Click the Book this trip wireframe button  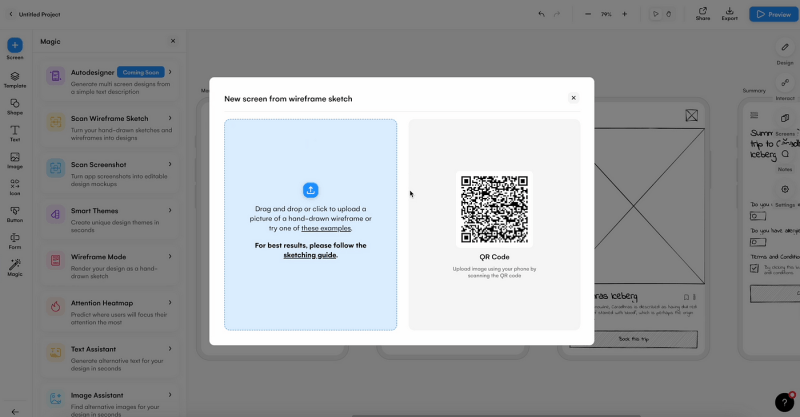[633, 339]
